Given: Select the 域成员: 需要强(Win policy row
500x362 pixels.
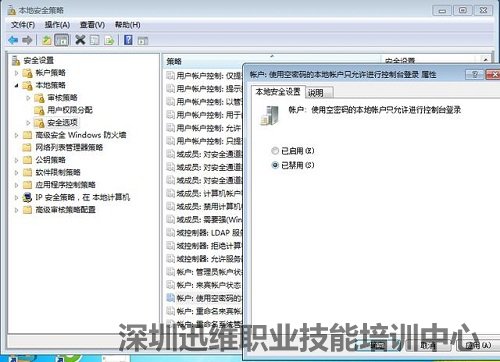Looking at the screenshot, I should 204,219.
